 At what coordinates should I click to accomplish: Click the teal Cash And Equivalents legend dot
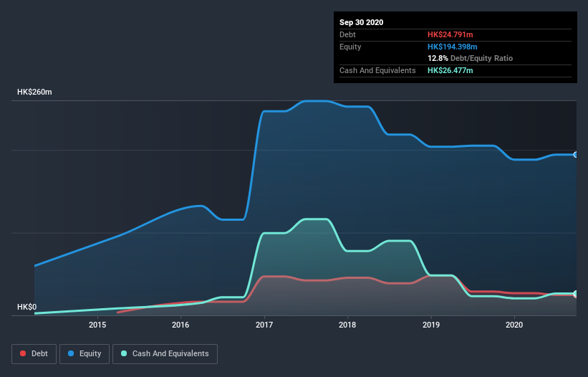pos(124,353)
